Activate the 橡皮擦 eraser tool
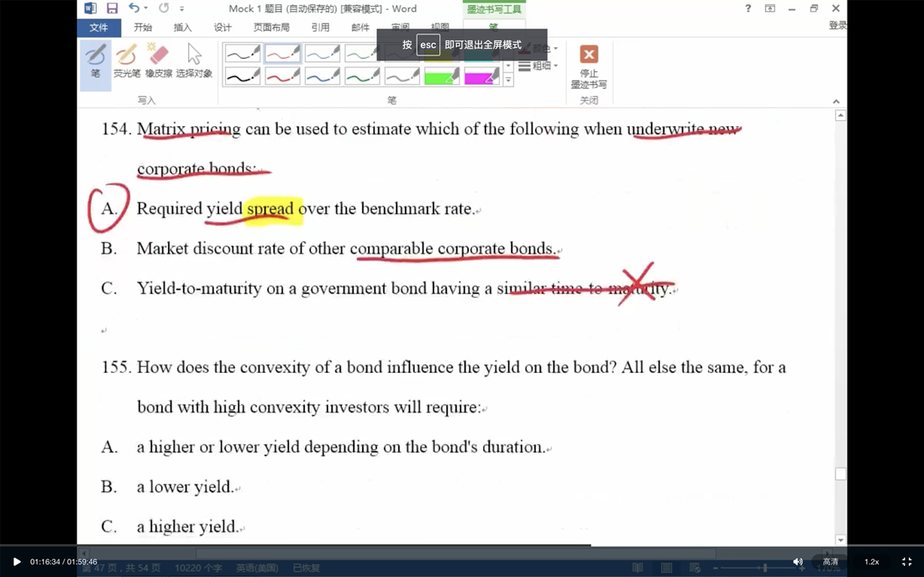924x577 pixels. click(159, 60)
